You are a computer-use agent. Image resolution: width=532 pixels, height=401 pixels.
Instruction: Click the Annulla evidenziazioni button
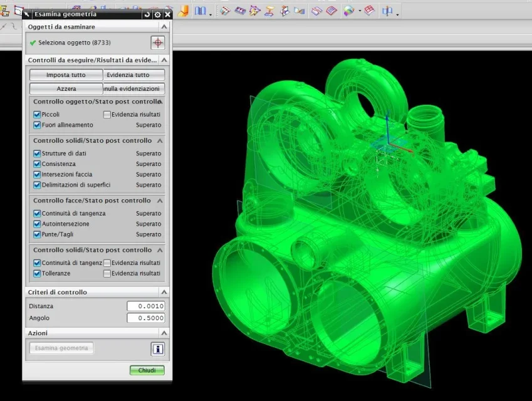tap(134, 89)
